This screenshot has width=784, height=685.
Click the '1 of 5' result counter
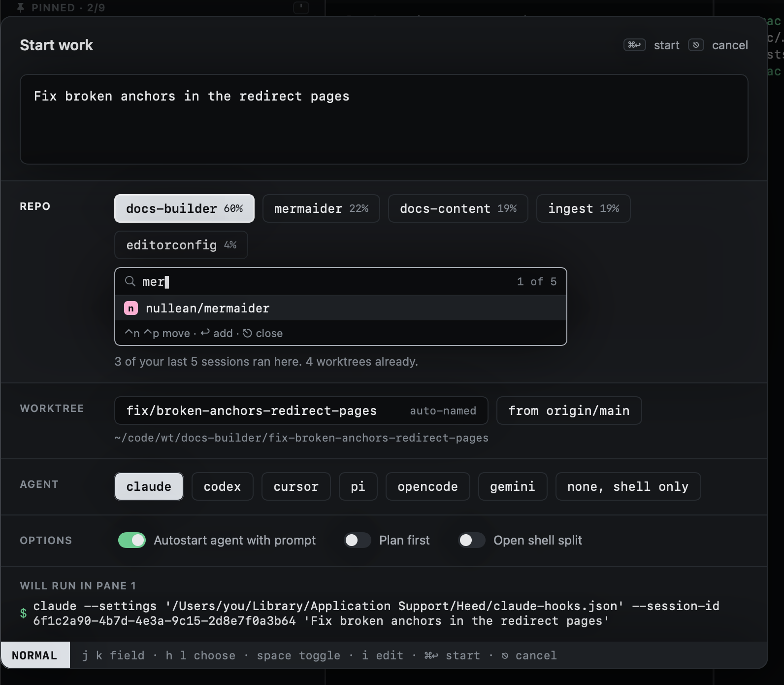[x=537, y=281]
